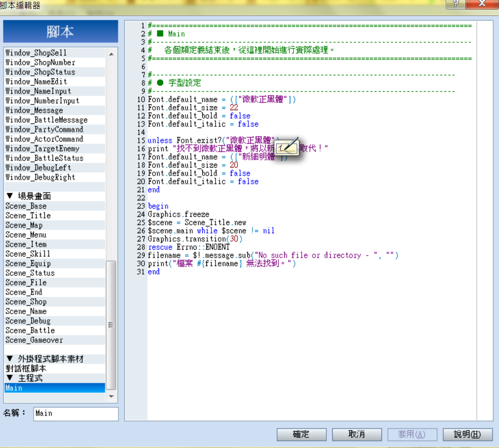Viewport: 499px width, 448px height.
Task: Select the ▼ 場景畫面 section row
Action: tap(55, 196)
